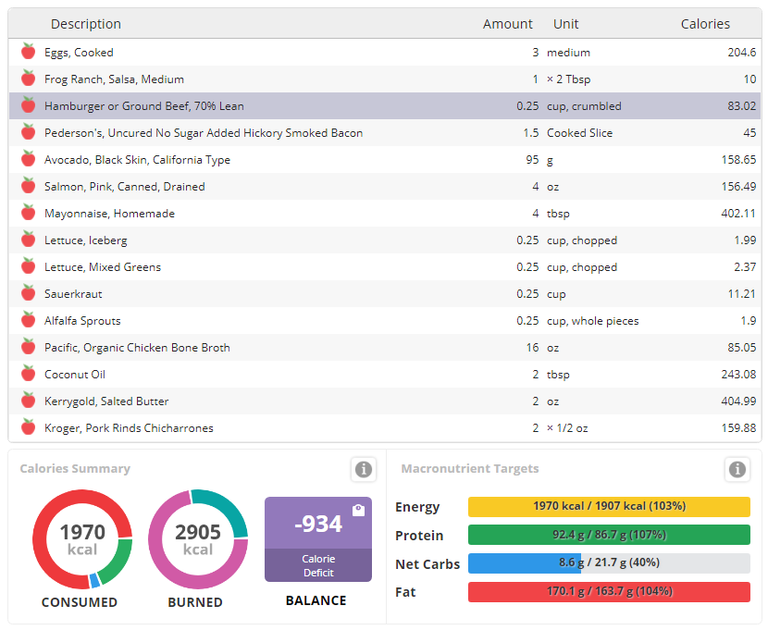
Task: Select "Salmon, Pink, Canned, Drained" text
Action: click(124, 187)
